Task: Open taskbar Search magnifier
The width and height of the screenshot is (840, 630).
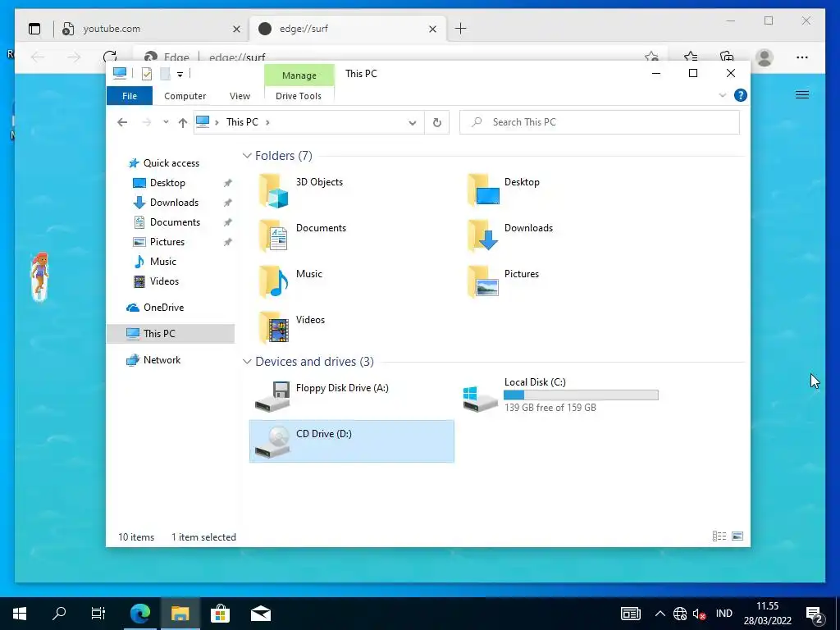Action: click(x=59, y=614)
